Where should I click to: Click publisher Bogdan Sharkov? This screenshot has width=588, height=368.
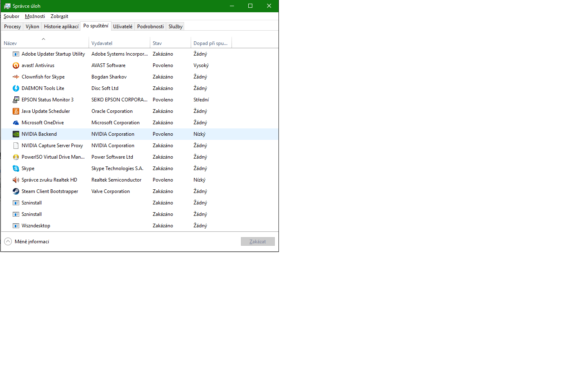pyautogui.click(x=109, y=77)
